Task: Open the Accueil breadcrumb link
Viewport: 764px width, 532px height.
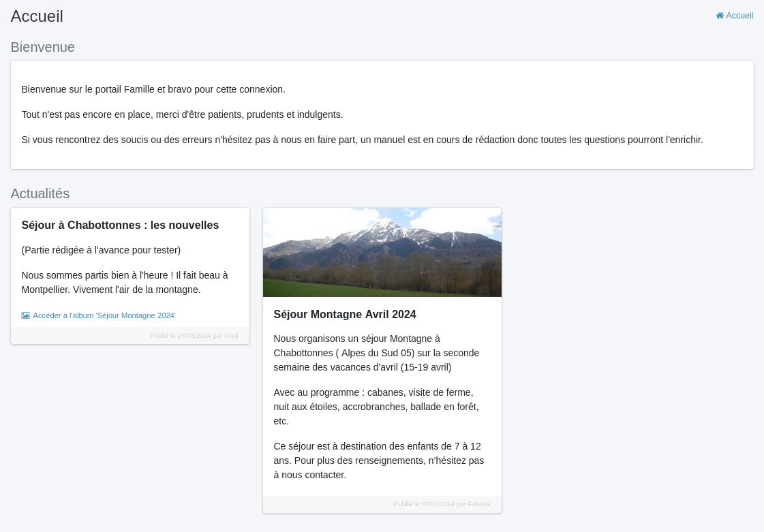Action: [739, 16]
